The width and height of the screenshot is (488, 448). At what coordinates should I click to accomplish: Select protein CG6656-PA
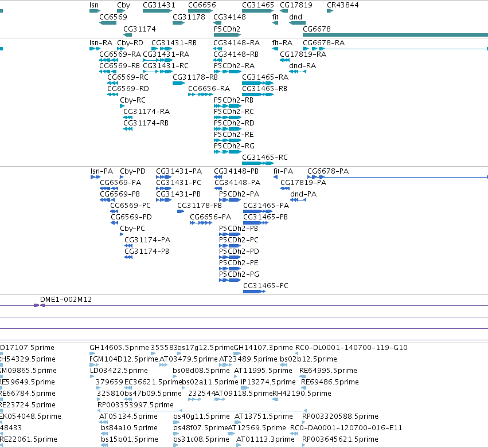tap(210, 217)
